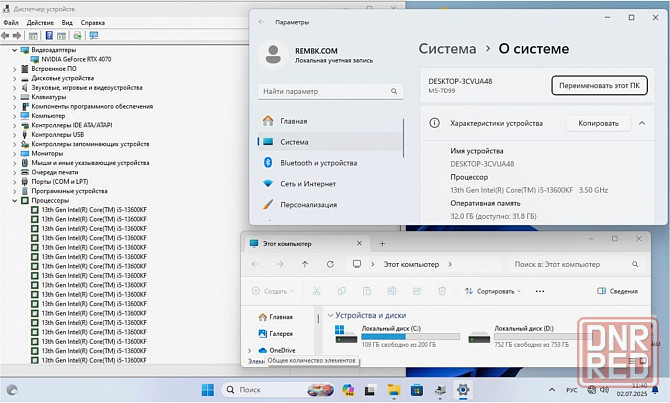The width and height of the screenshot is (670, 403).
Task: Click the Help icon in Device Manager toolbar
Action: click(x=49, y=35)
